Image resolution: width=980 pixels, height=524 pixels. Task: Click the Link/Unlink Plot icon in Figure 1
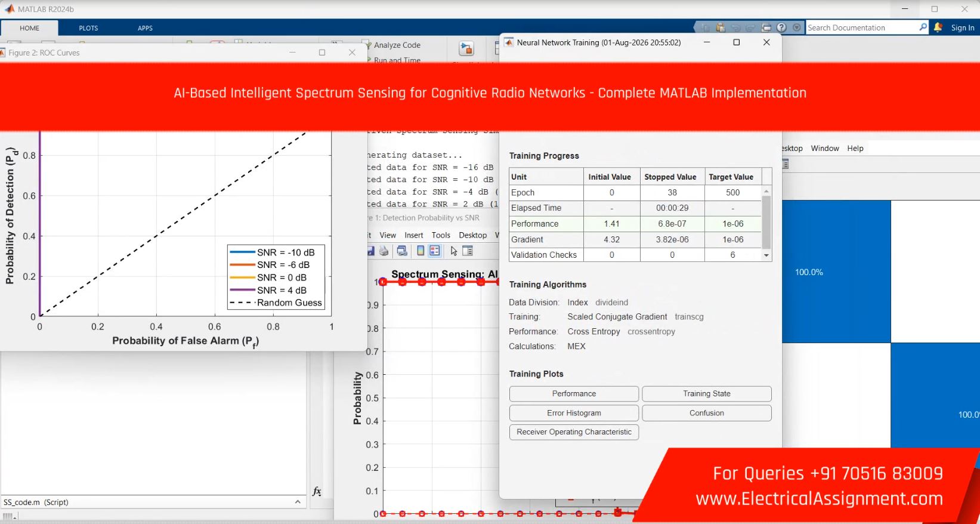pos(402,251)
